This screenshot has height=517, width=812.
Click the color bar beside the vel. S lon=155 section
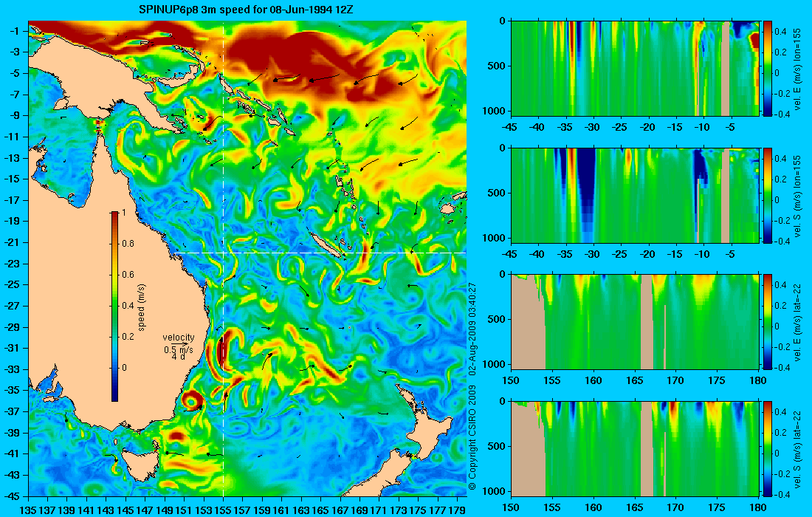pos(768,195)
